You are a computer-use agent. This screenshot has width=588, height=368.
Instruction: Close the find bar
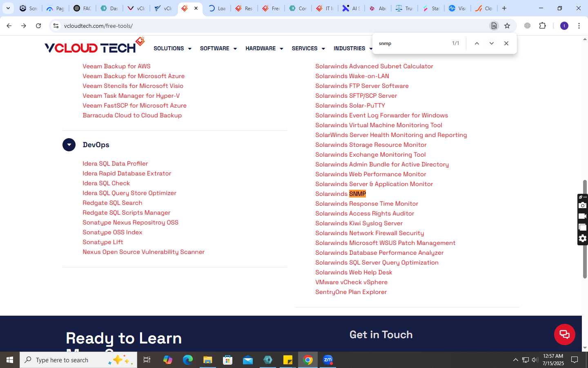pos(506,43)
